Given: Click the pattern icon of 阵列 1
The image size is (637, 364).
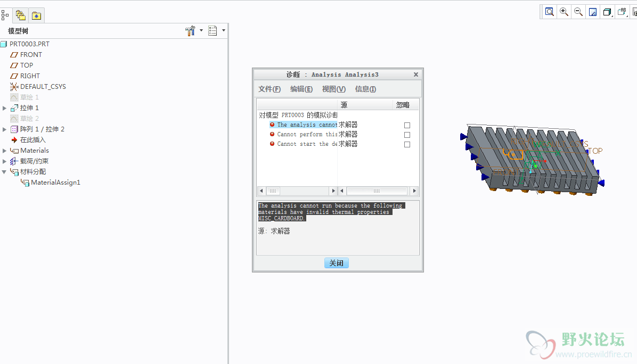Looking at the screenshot, I should point(14,129).
